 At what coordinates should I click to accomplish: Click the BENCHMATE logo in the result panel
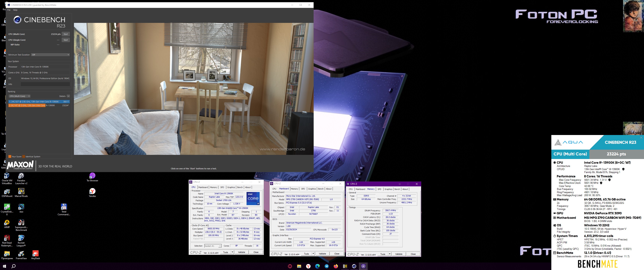tap(598, 264)
